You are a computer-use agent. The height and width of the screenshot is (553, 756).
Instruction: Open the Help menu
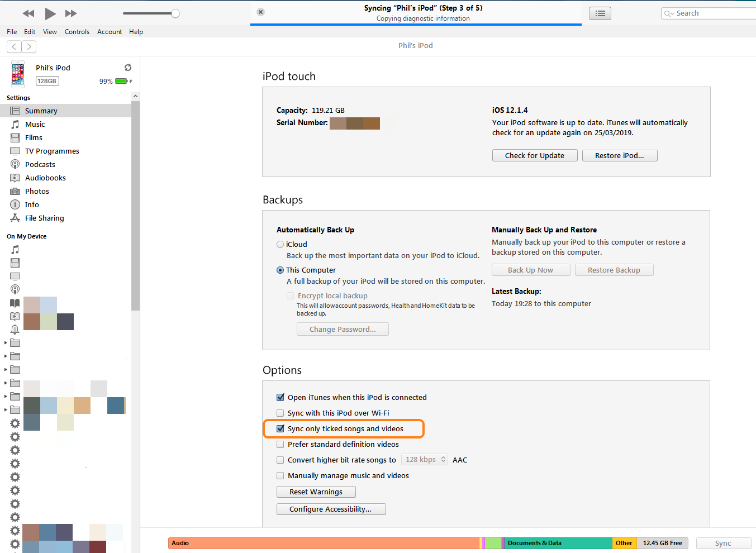[x=136, y=32]
